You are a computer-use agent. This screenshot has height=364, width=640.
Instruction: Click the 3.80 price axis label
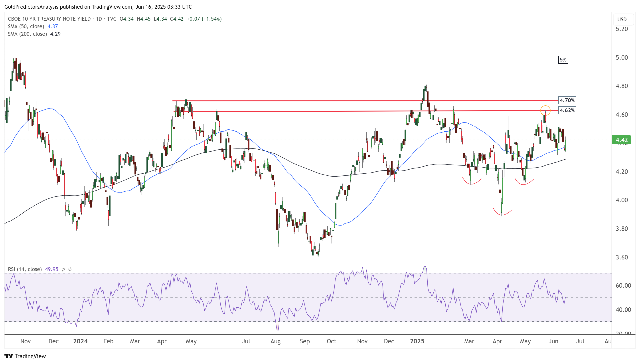[622, 229]
